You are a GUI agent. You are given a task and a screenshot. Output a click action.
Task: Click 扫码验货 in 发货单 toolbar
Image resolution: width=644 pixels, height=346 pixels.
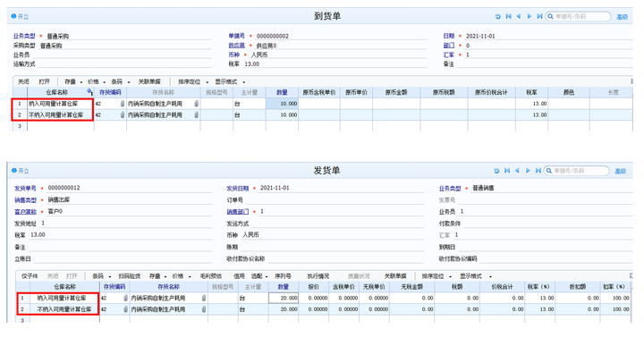(130, 276)
